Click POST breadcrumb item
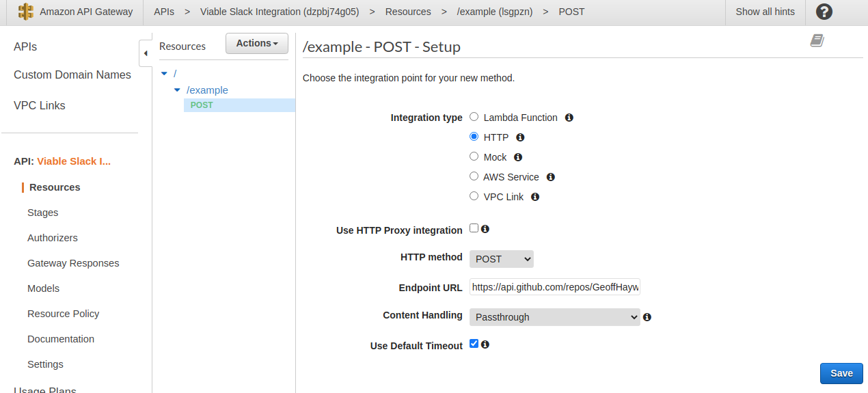868x393 pixels. (571, 12)
